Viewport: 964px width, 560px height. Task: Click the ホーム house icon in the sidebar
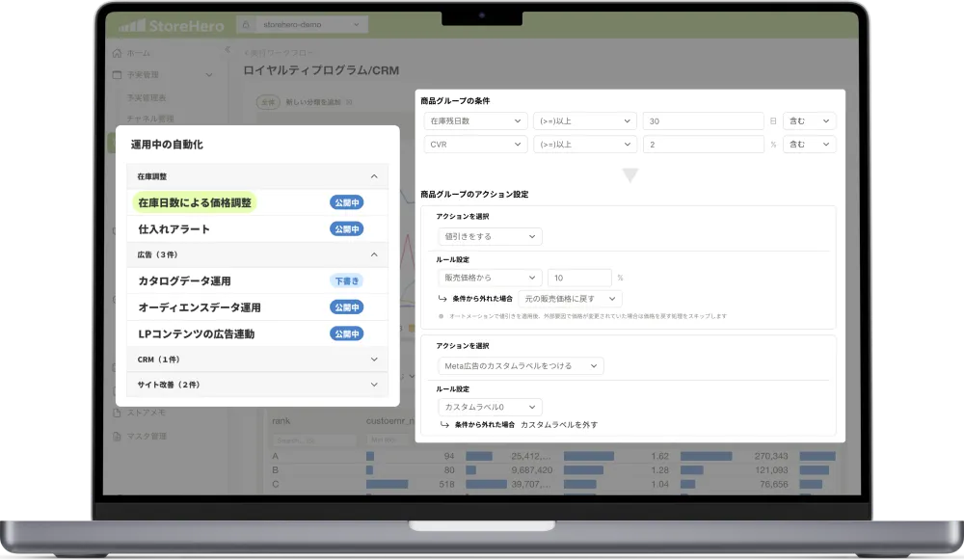click(118, 53)
